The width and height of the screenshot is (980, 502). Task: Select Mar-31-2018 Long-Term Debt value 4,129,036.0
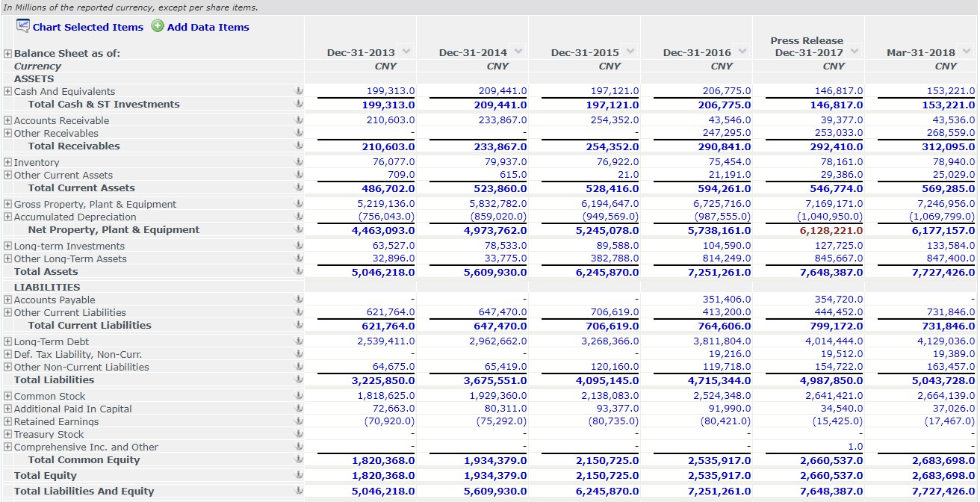(x=946, y=341)
